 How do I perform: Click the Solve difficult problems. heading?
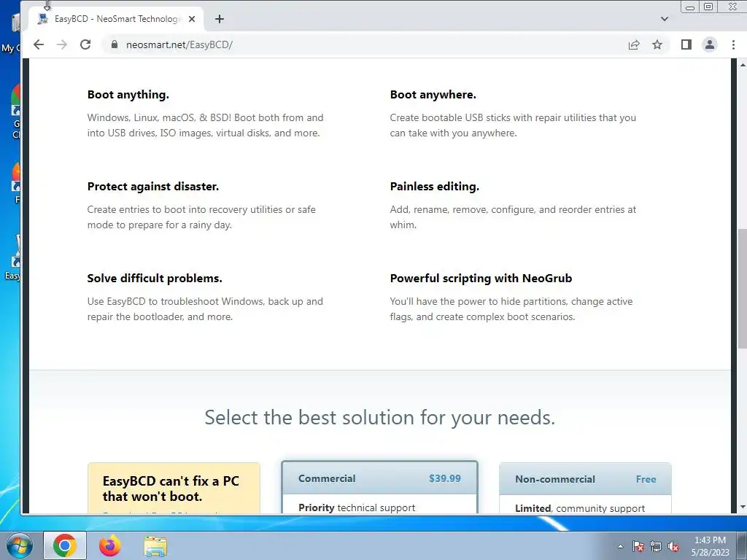155,278
